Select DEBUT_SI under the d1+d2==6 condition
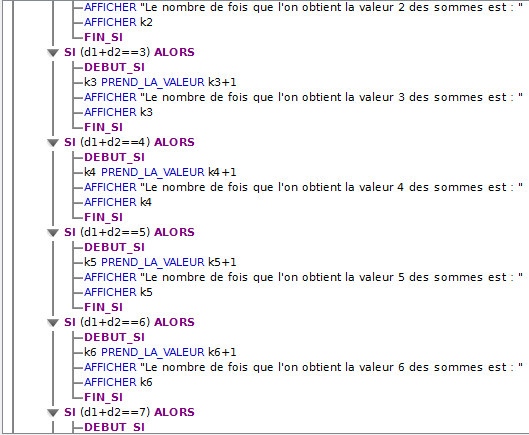Screen dimensions: 529x435 click(x=115, y=337)
